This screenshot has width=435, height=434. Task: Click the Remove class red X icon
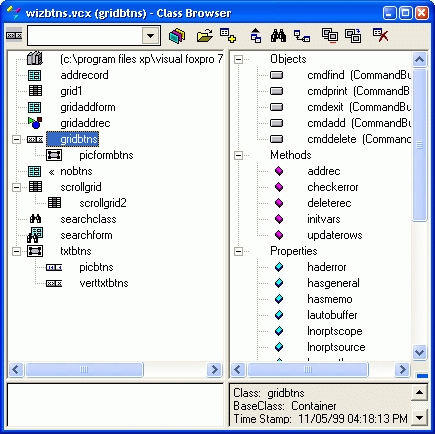[x=380, y=35]
